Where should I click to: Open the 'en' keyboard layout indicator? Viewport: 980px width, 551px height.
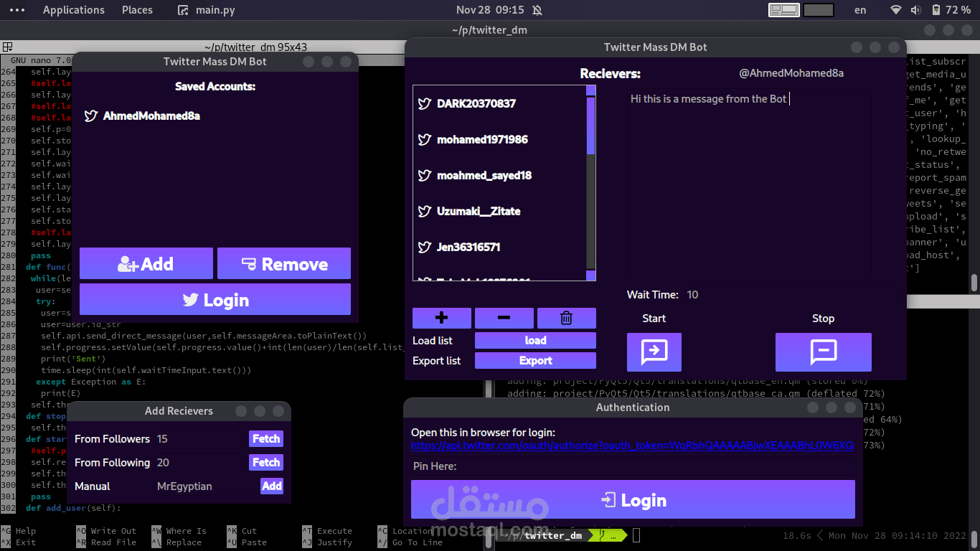(860, 10)
